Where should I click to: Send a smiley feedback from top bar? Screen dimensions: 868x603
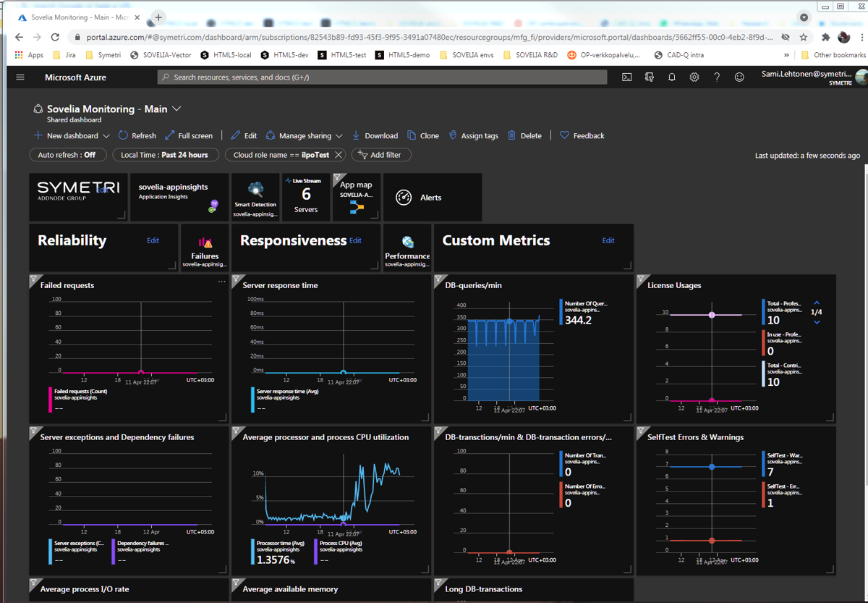coord(739,77)
